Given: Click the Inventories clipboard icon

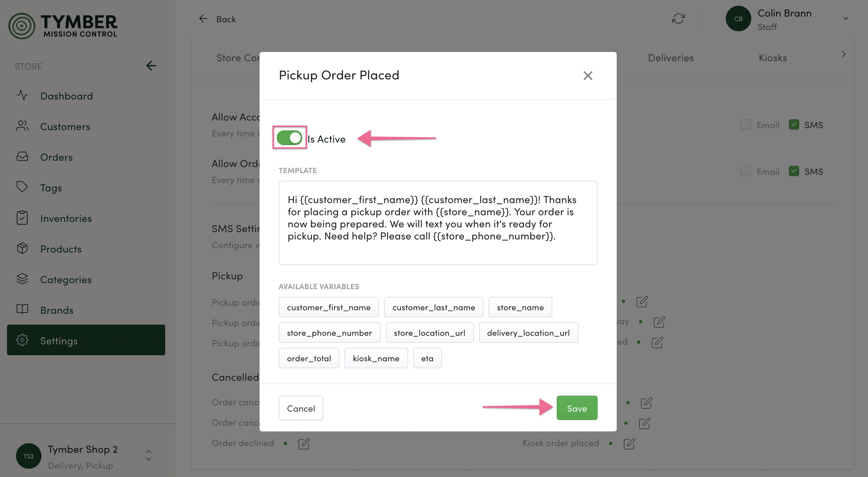Looking at the screenshot, I should (22, 217).
